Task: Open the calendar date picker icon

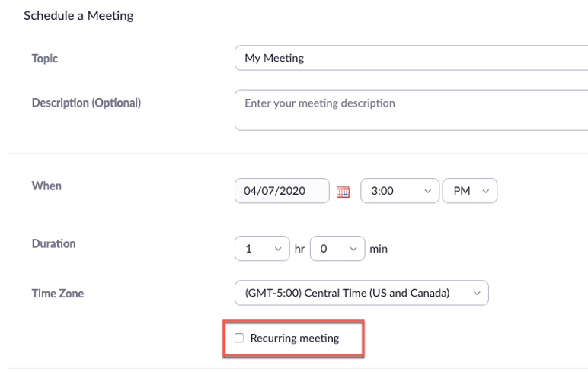Action: 343,192
